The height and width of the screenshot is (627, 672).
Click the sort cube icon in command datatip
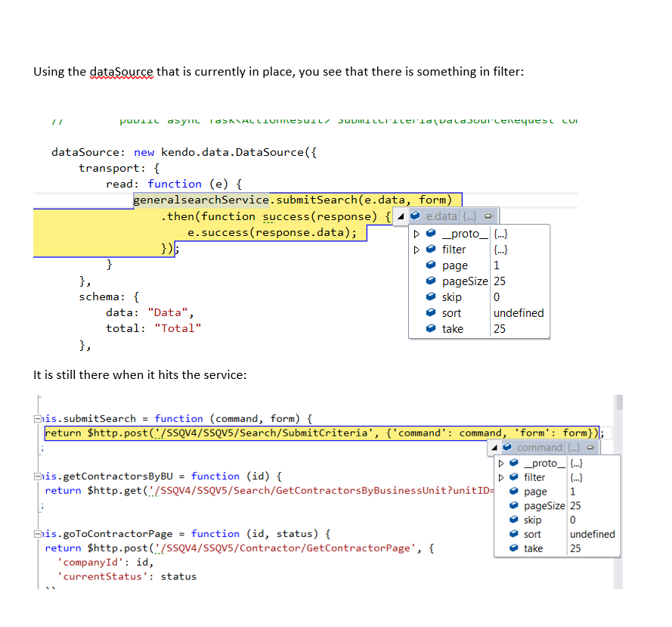514,533
